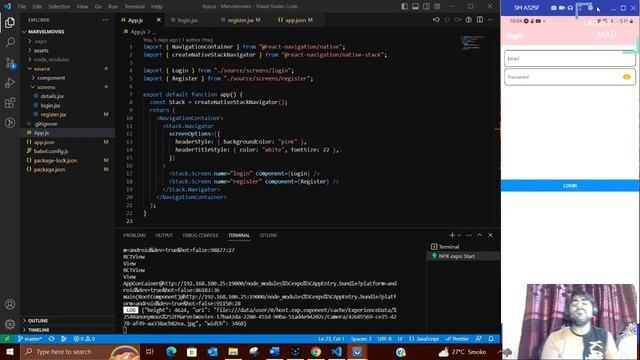This screenshot has width=640, height=360.
Task: Click the master branch indicator
Action: [x=29, y=339]
